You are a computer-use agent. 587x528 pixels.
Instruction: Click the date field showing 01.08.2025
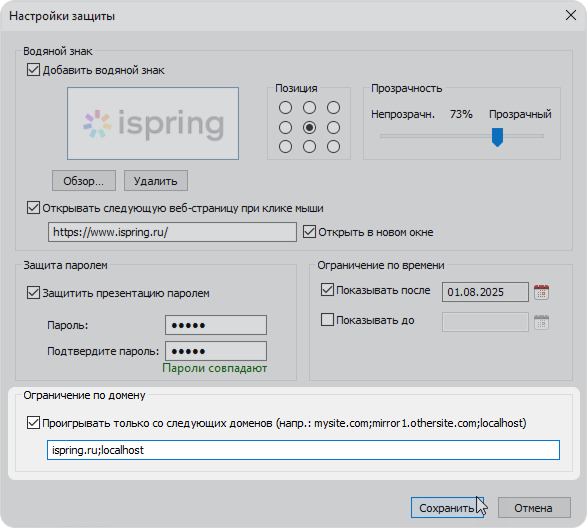point(485,292)
